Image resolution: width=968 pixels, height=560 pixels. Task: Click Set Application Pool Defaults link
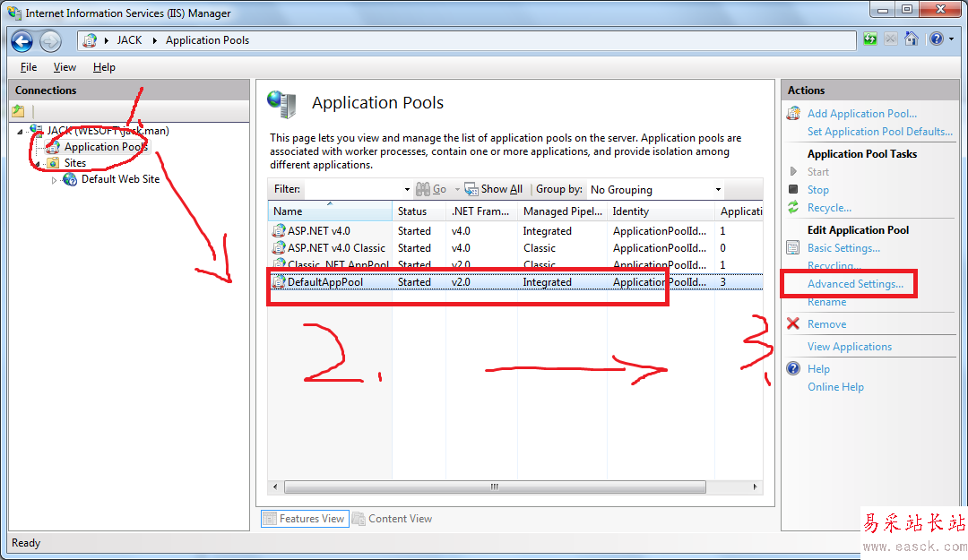point(880,132)
